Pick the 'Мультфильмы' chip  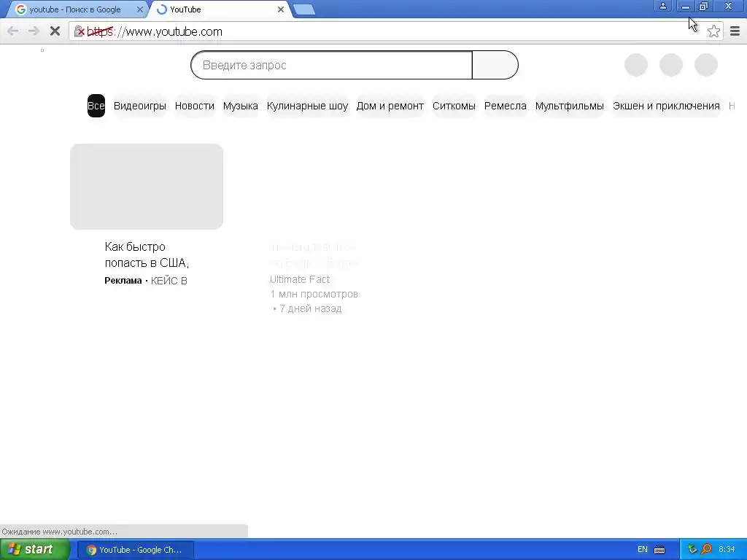tap(569, 106)
